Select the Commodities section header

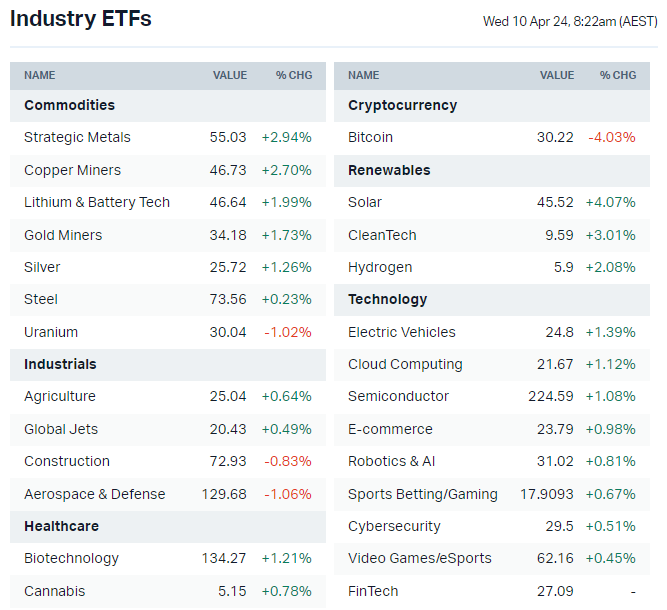[x=69, y=105]
